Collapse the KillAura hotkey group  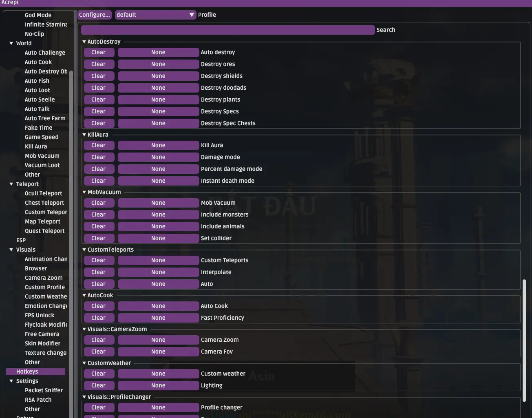coord(84,135)
